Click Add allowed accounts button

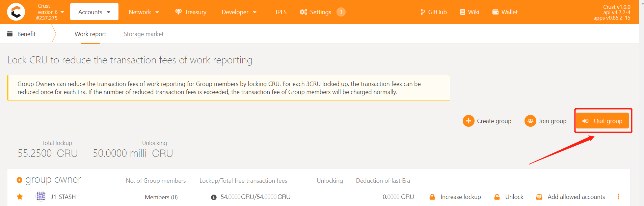(570, 197)
